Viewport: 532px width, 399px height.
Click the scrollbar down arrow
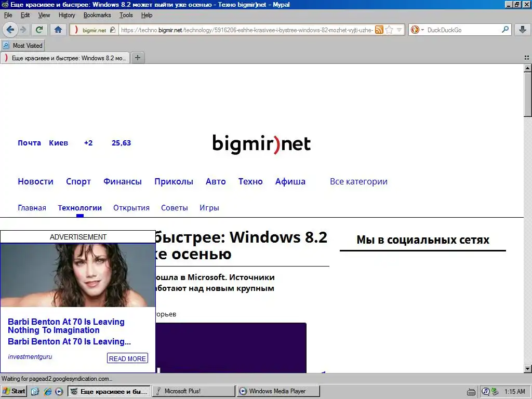[527, 368]
